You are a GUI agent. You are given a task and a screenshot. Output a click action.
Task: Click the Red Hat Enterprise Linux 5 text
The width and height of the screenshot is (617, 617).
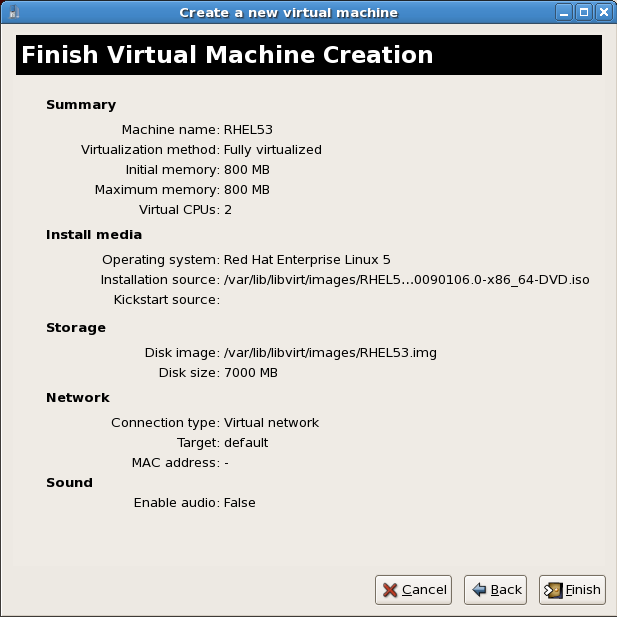coord(307,260)
